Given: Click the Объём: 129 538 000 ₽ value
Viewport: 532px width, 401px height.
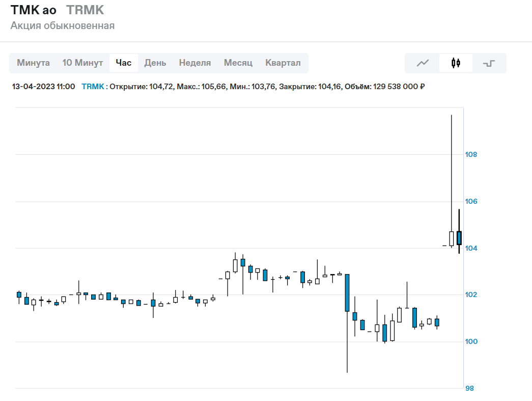Looking at the screenshot, I should 385,87.
